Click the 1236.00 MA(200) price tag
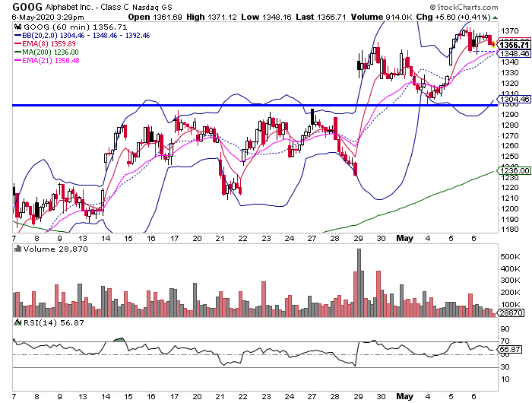 coord(515,170)
